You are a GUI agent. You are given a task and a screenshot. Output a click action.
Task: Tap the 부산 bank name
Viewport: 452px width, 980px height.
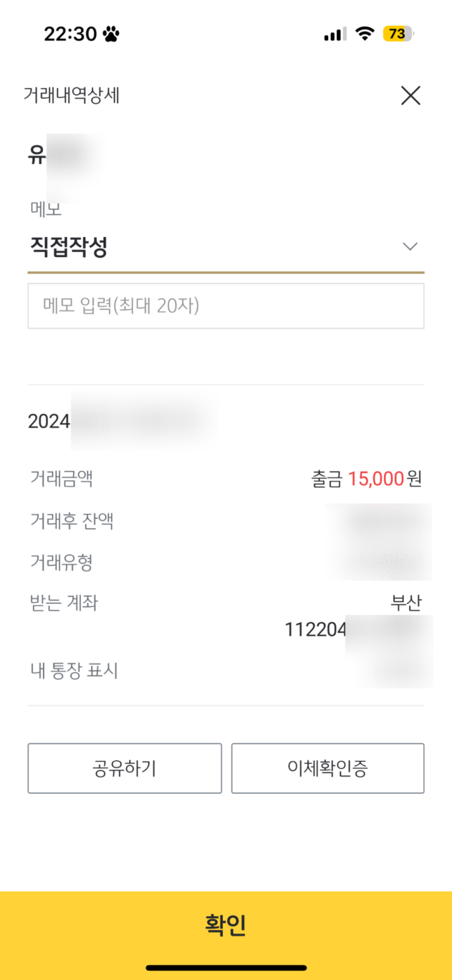(x=405, y=603)
